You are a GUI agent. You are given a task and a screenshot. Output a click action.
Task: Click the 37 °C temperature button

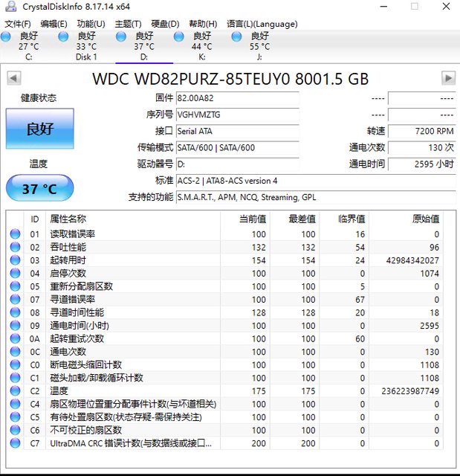tap(39, 189)
